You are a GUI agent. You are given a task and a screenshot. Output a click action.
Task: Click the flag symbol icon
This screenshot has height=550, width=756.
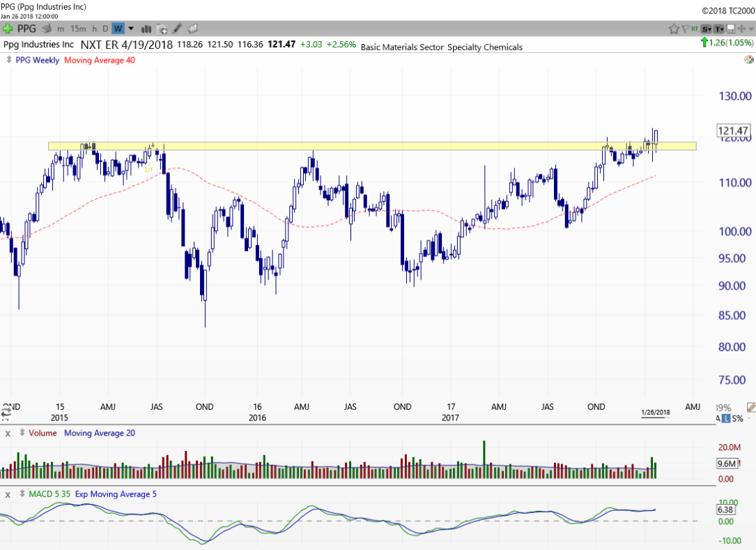click(686, 29)
